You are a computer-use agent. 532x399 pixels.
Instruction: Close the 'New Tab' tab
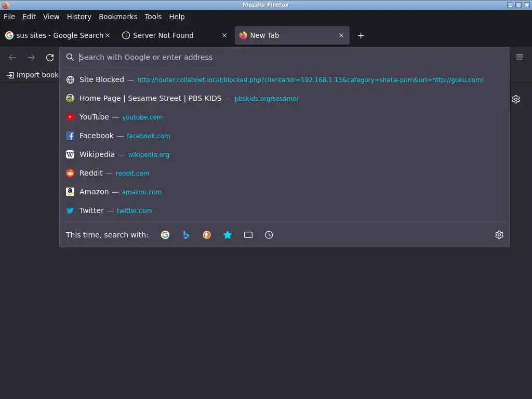click(341, 35)
